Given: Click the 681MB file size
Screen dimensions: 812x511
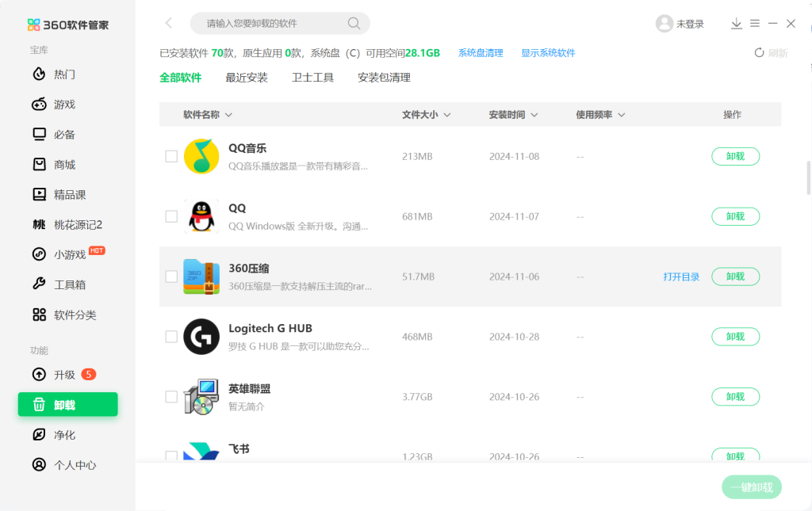Looking at the screenshot, I should [417, 216].
